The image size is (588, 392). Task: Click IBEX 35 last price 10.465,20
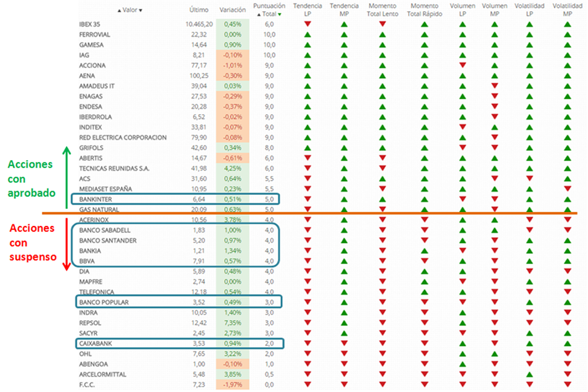point(199,24)
